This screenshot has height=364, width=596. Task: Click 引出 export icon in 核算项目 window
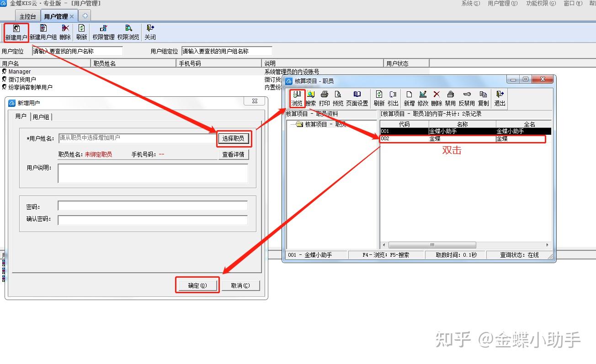(393, 98)
